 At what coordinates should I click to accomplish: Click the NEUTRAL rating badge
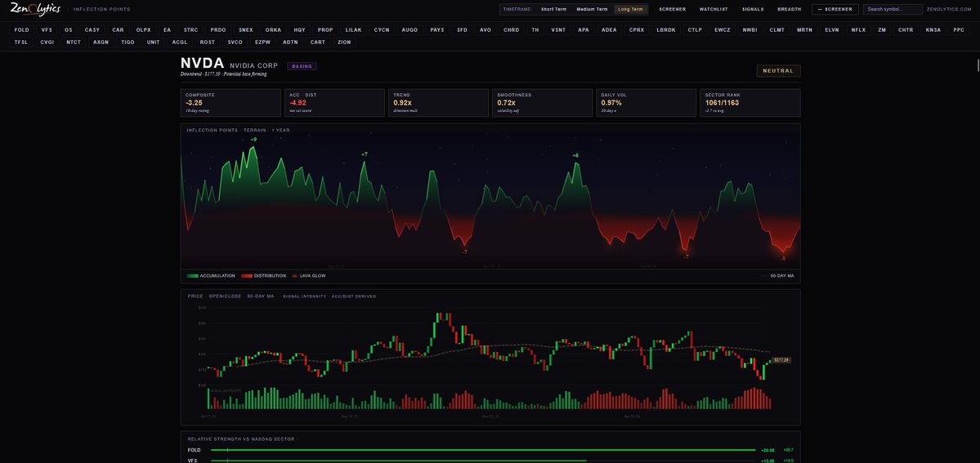[778, 70]
